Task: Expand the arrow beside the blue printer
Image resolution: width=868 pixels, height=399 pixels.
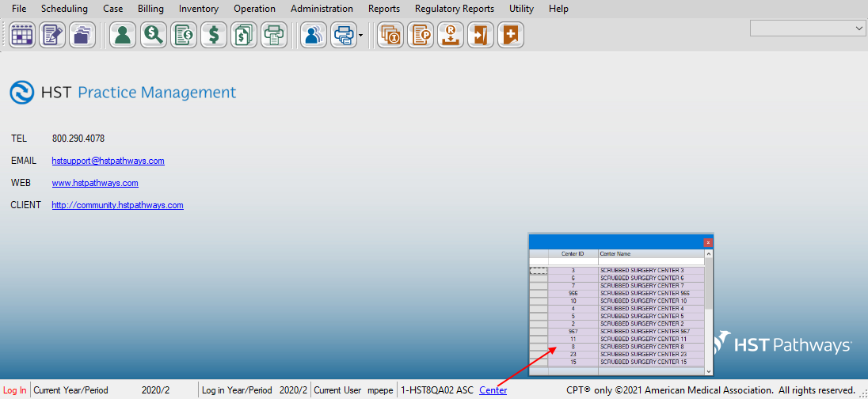Action: (x=361, y=36)
